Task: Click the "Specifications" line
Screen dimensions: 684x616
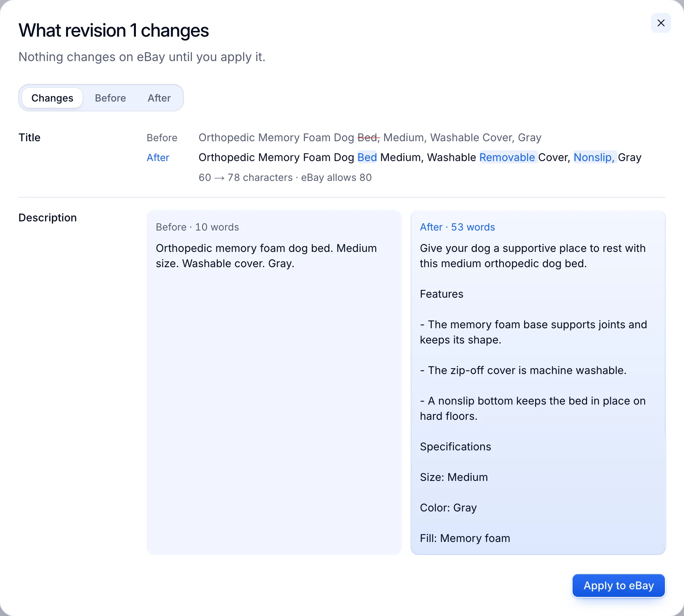Action: pyautogui.click(x=455, y=447)
